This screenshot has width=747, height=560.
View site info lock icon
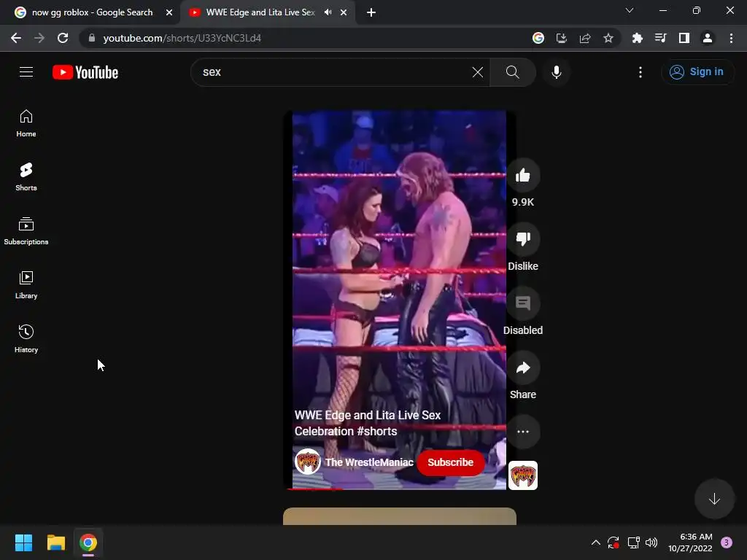(92, 38)
